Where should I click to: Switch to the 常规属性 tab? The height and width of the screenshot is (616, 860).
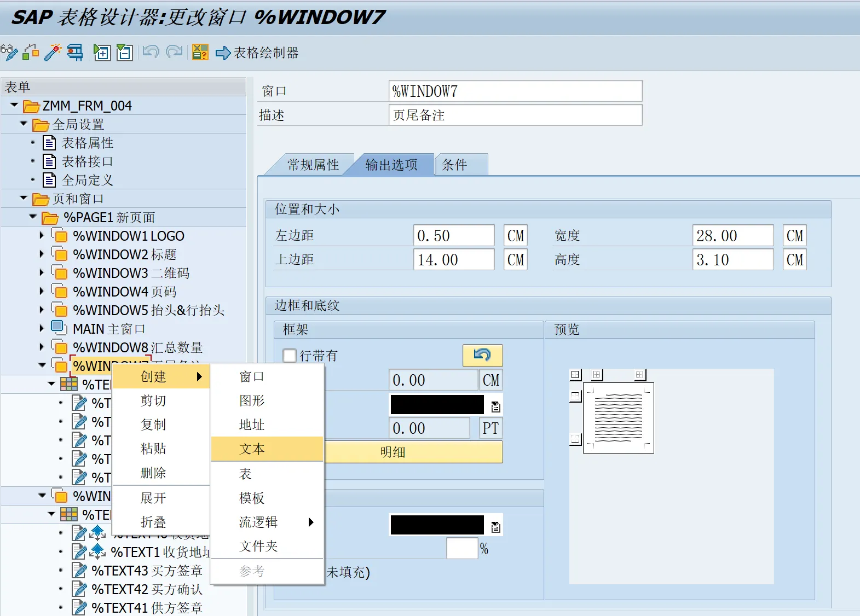pyautogui.click(x=313, y=165)
